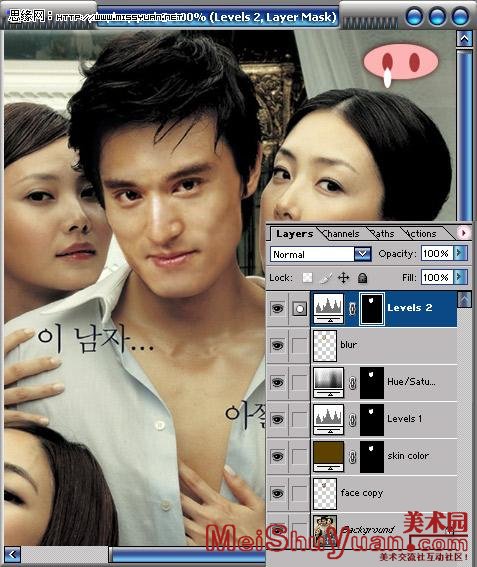Toggle Hue/Saturation layer visibility eye
This screenshot has height=567, width=477.
click(277, 383)
